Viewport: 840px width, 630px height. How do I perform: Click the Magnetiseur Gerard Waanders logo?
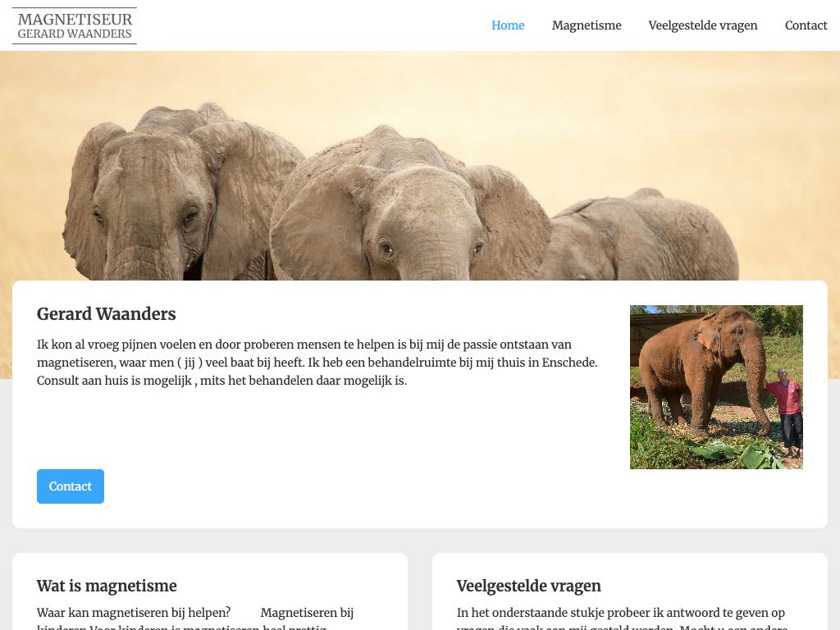(x=75, y=25)
